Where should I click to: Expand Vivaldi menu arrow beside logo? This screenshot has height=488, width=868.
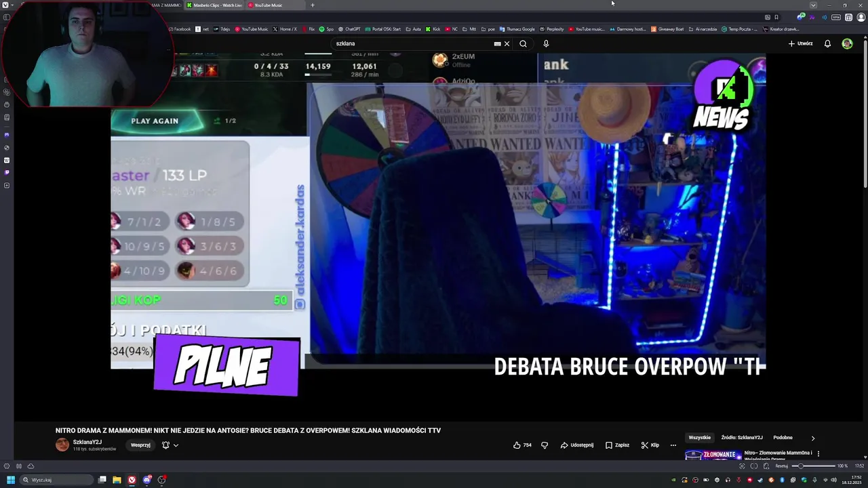click(x=12, y=5)
